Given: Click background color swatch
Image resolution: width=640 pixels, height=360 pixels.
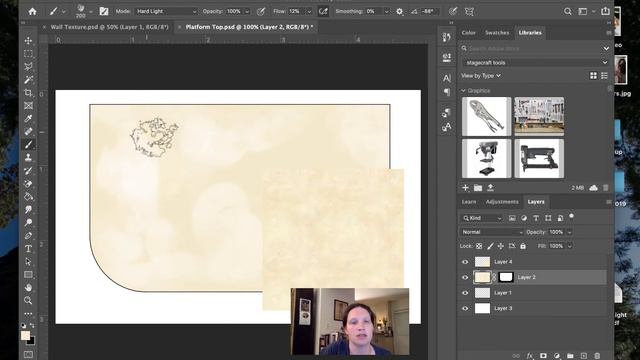Looking at the screenshot, I should [x=31, y=341].
